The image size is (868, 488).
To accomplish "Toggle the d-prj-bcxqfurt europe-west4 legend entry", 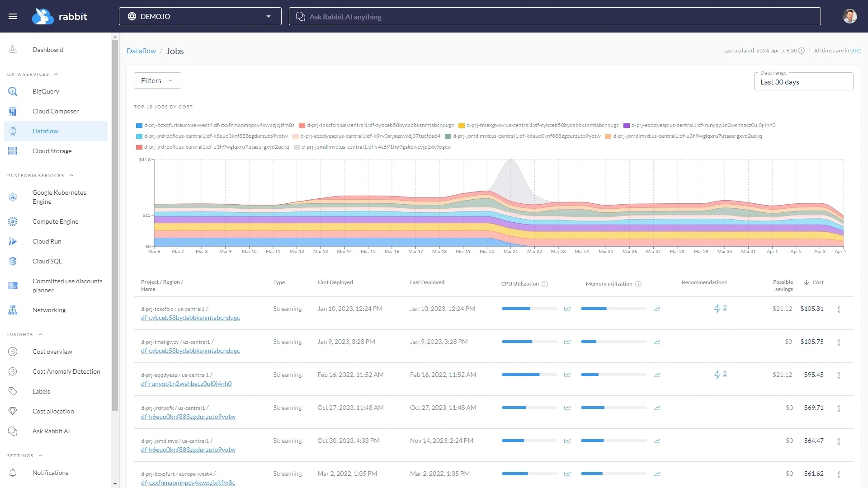I will (x=219, y=125).
